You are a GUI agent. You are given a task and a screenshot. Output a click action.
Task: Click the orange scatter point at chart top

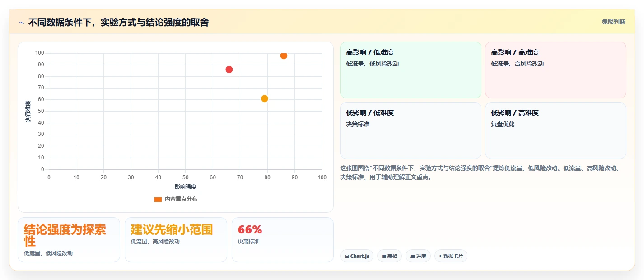click(x=284, y=56)
